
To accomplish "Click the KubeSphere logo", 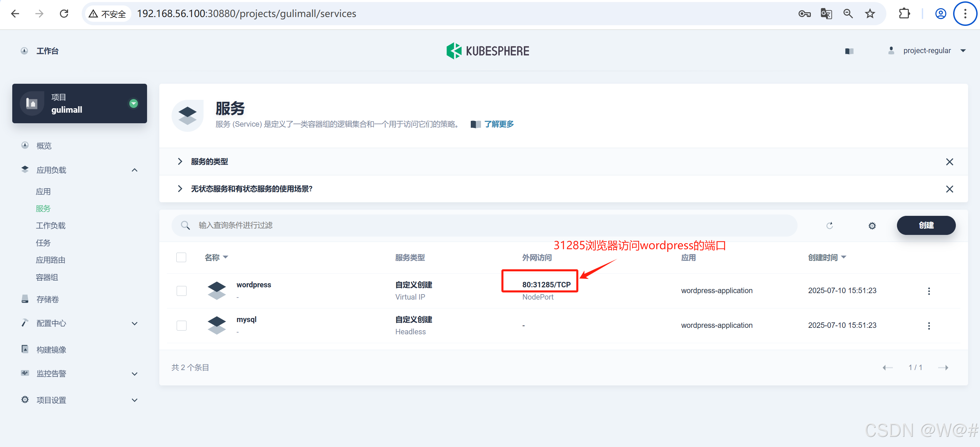I will [488, 51].
